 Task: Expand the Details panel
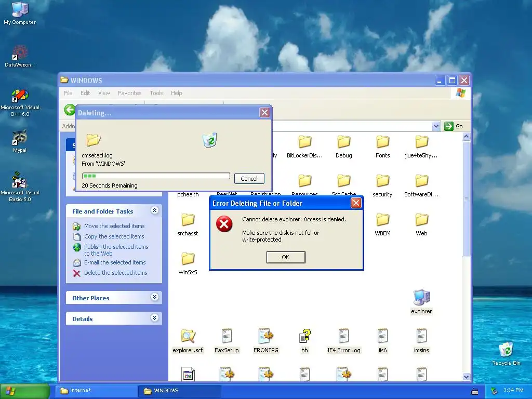[x=154, y=318]
